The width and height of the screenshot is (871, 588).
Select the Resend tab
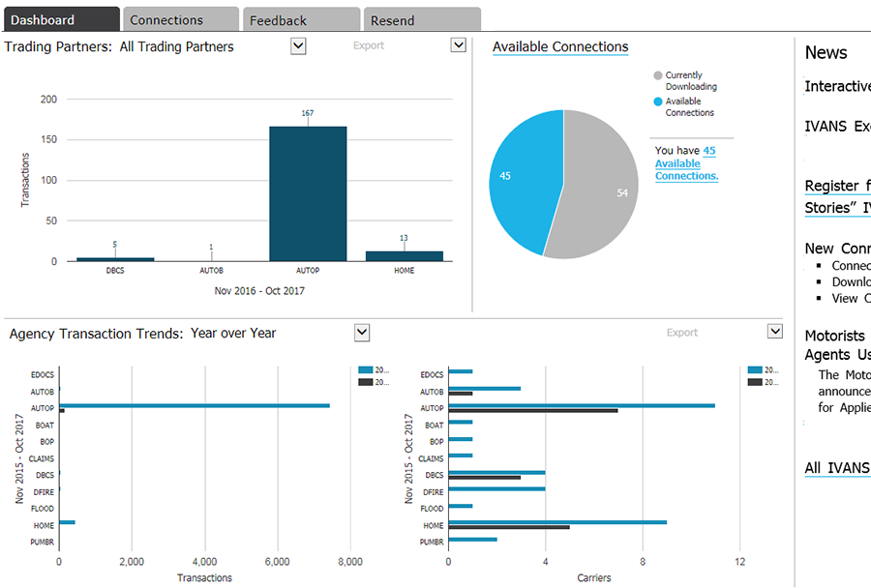click(x=420, y=20)
